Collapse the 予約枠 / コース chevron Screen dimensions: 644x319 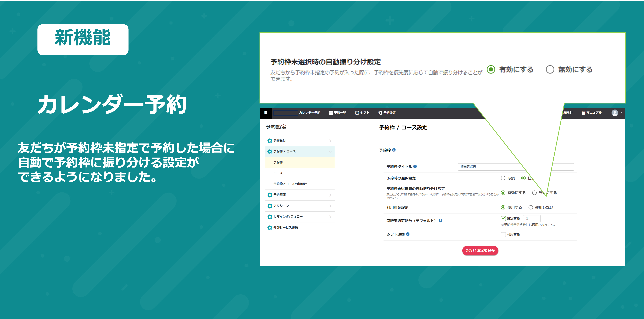(x=330, y=152)
